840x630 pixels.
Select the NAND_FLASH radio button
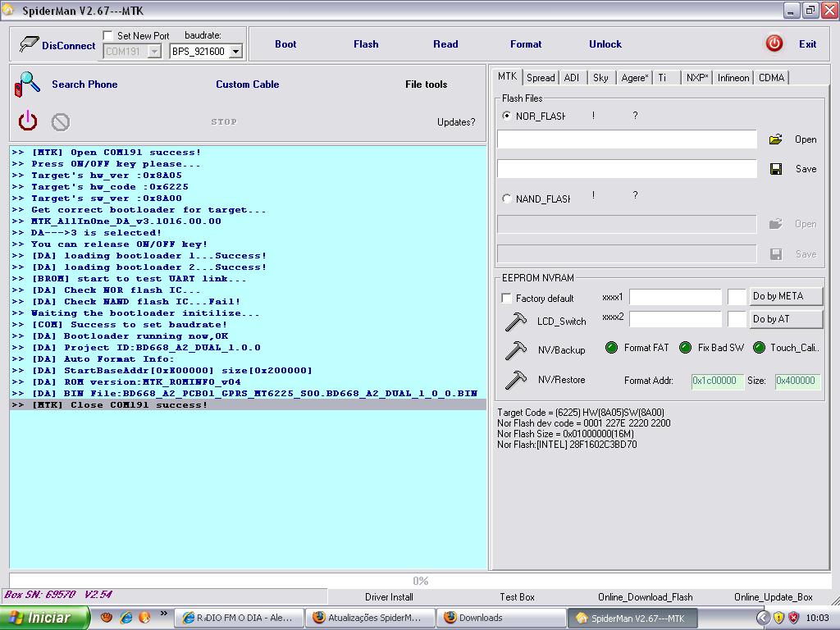(x=506, y=199)
